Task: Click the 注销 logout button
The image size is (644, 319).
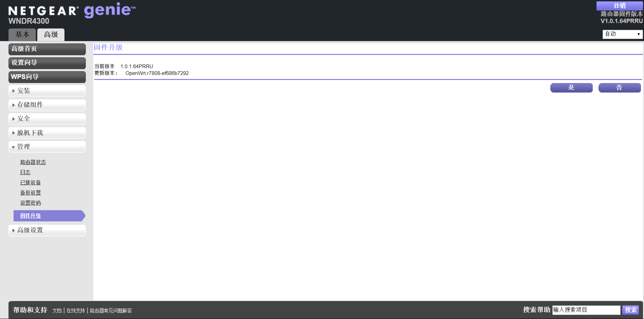Action: click(x=620, y=6)
